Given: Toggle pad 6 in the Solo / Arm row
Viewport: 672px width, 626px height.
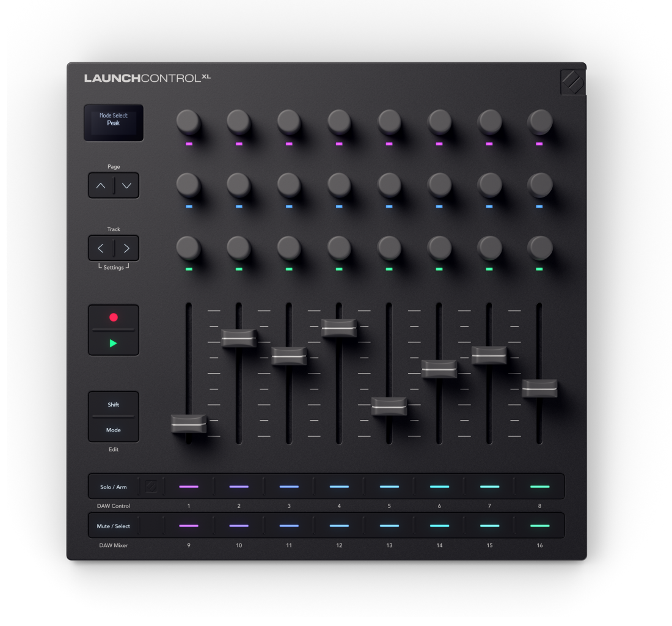Looking at the screenshot, I should [439, 487].
